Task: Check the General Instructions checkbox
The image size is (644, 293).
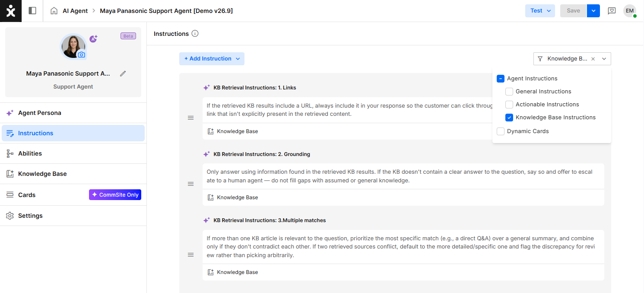Action: click(509, 92)
